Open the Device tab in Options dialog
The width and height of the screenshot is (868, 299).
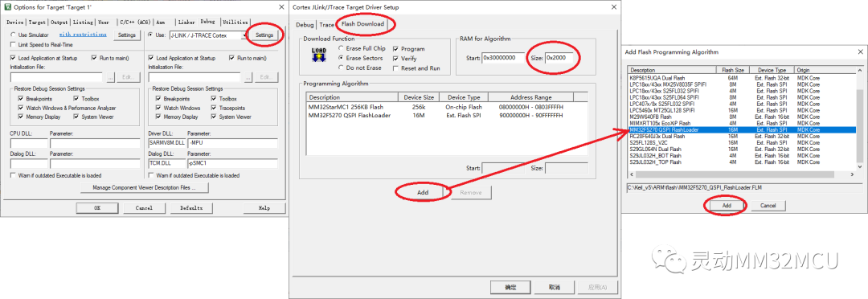coord(15,23)
